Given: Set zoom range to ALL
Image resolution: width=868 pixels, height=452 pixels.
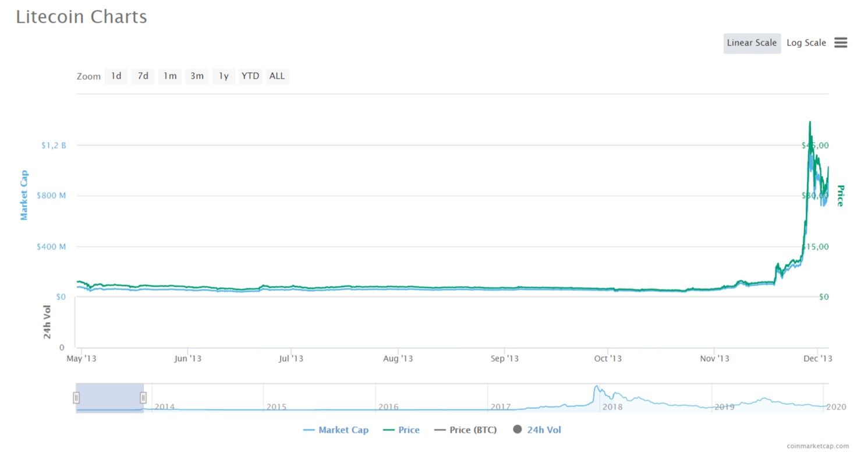Looking at the screenshot, I should (x=277, y=76).
